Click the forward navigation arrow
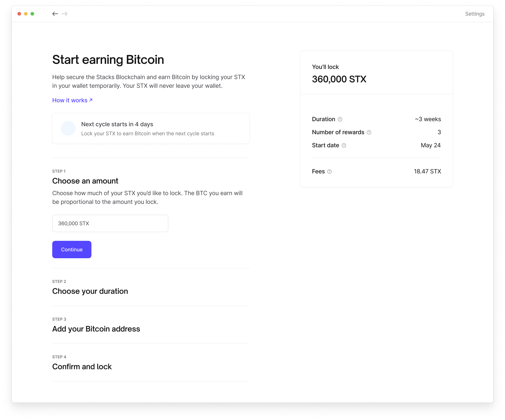 coord(64,14)
